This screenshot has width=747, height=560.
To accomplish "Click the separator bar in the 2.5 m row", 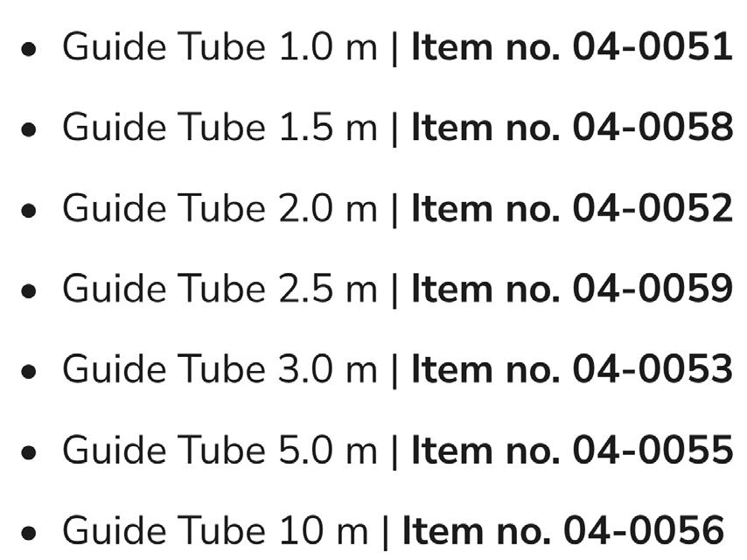I will click(x=394, y=290).
